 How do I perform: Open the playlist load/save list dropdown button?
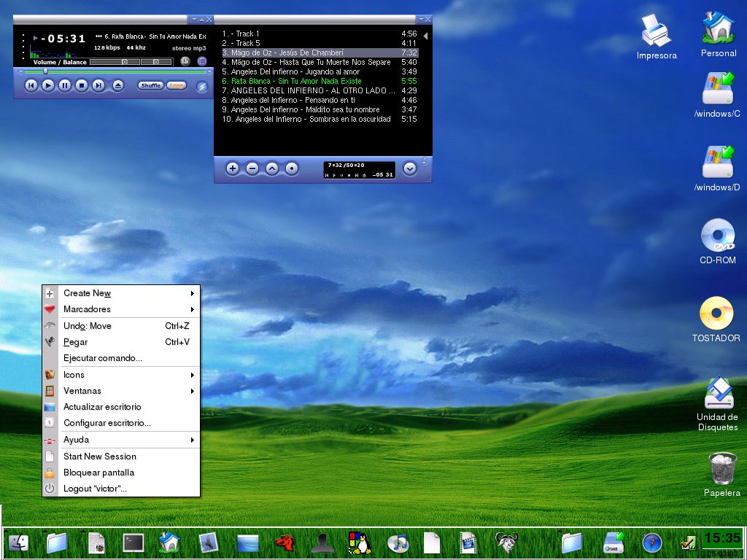(x=410, y=168)
